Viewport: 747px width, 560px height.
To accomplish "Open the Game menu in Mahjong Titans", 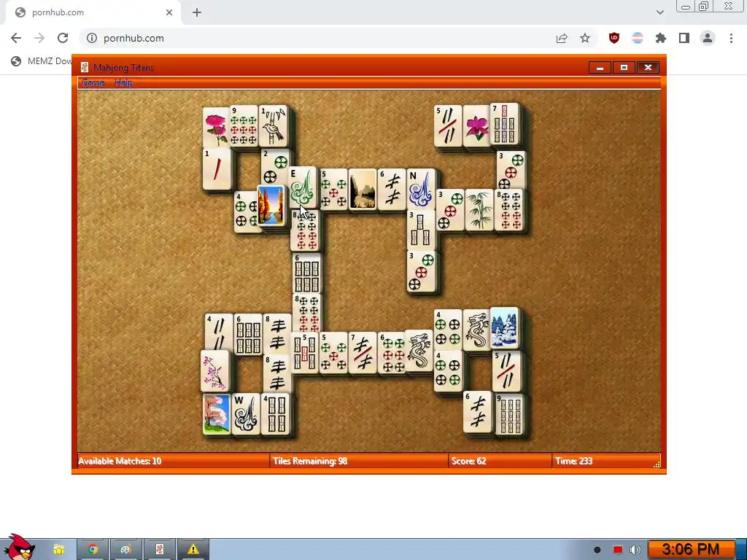I will pyautogui.click(x=93, y=83).
